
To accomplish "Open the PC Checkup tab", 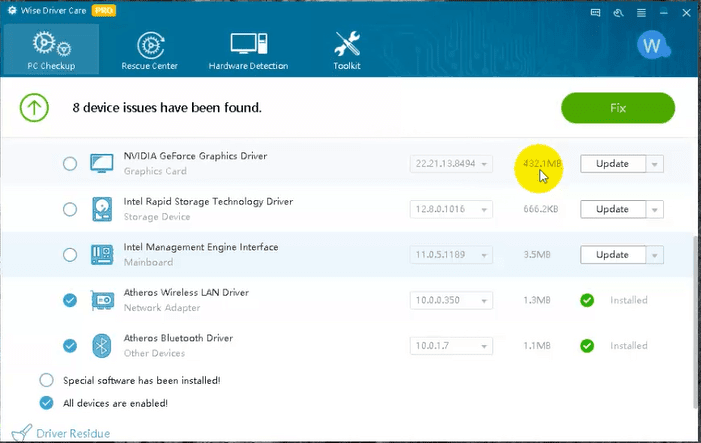I will click(x=51, y=49).
